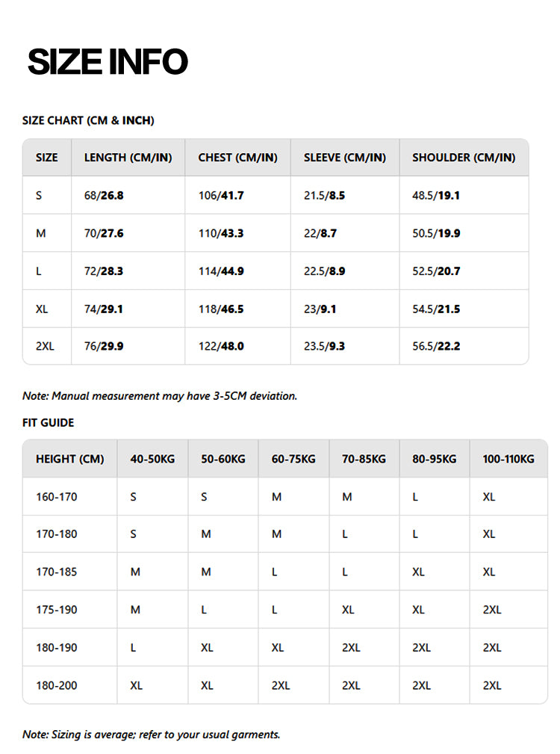Click the SIZE CHART (CM & INCH) label
Screen dimensions: 560x754
click(88, 120)
